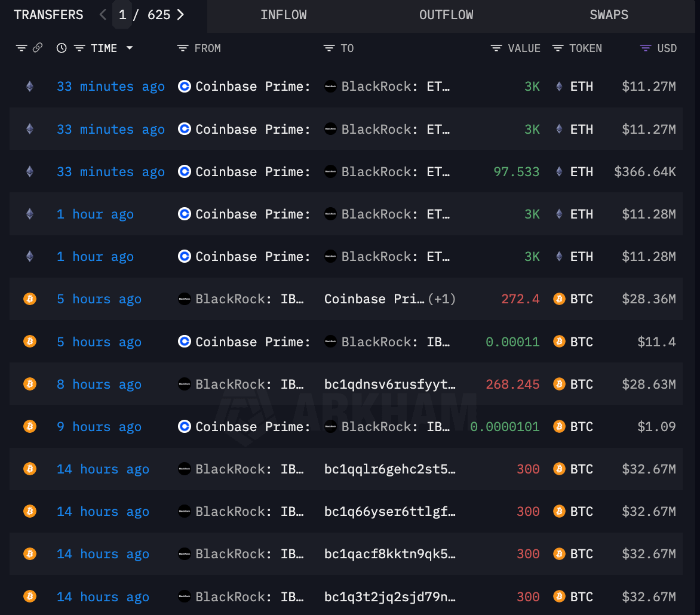This screenshot has width=700, height=615.
Task: Click address bc1q66yser6ttlgf…
Action: [390, 512]
